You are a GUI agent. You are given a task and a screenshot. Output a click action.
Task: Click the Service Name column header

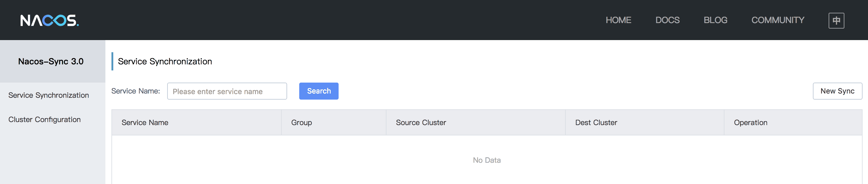(x=145, y=123)
